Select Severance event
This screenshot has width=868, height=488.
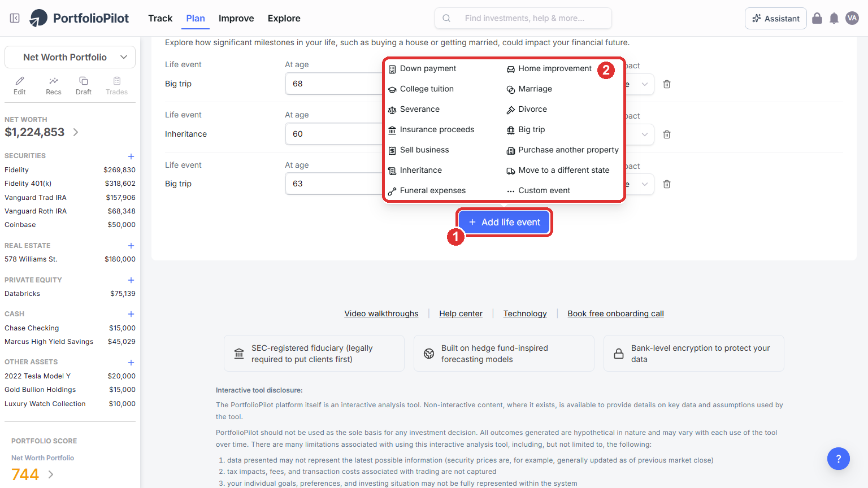(x=414, y=109)
